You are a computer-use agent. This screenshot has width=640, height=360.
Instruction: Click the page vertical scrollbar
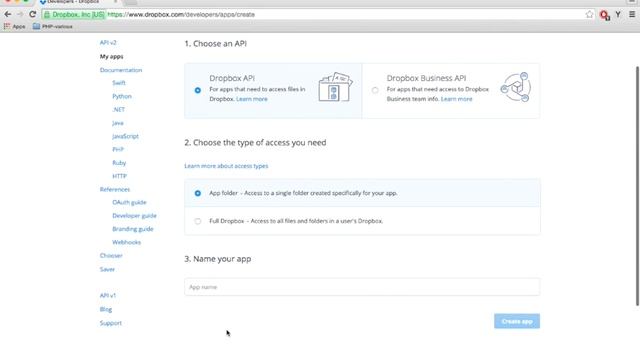(637, 186)
